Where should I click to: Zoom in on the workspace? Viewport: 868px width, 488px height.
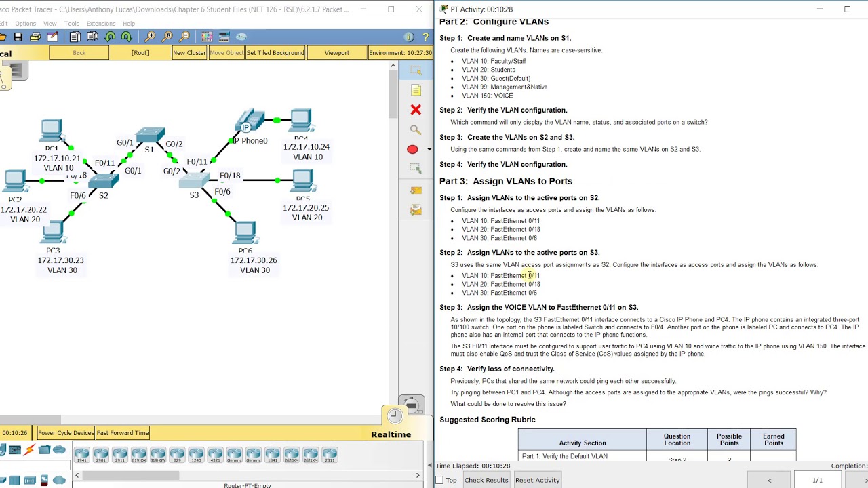click(x=150, y=37)
